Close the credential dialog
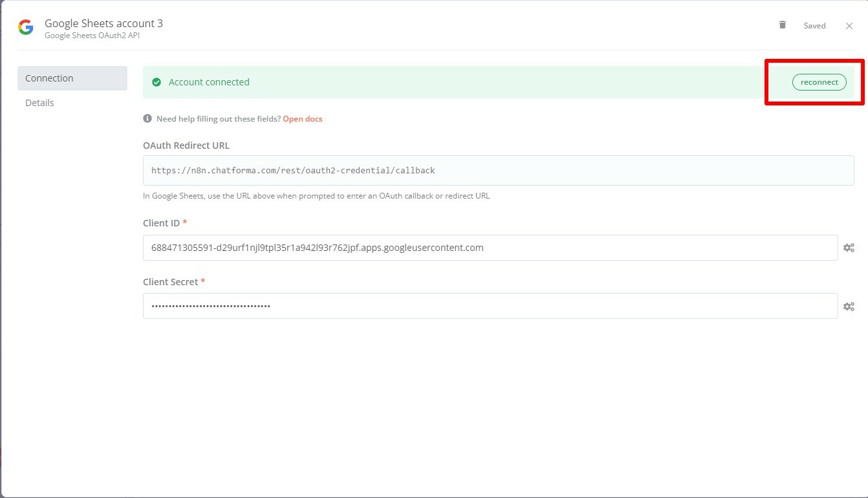This screenshot has height=498, width=868. (849, 26)
